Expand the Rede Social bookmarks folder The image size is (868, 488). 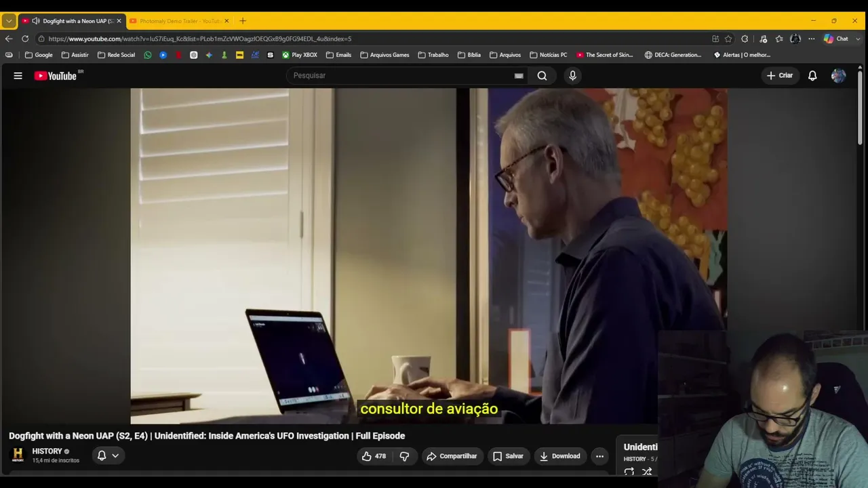tap(116, 55)
